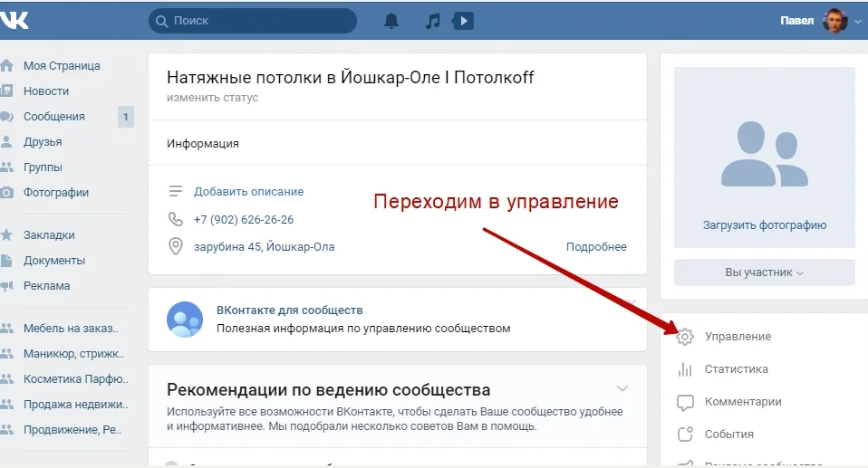
Task: Open Реклама in sidebar
Action: [x=46, y=286]
